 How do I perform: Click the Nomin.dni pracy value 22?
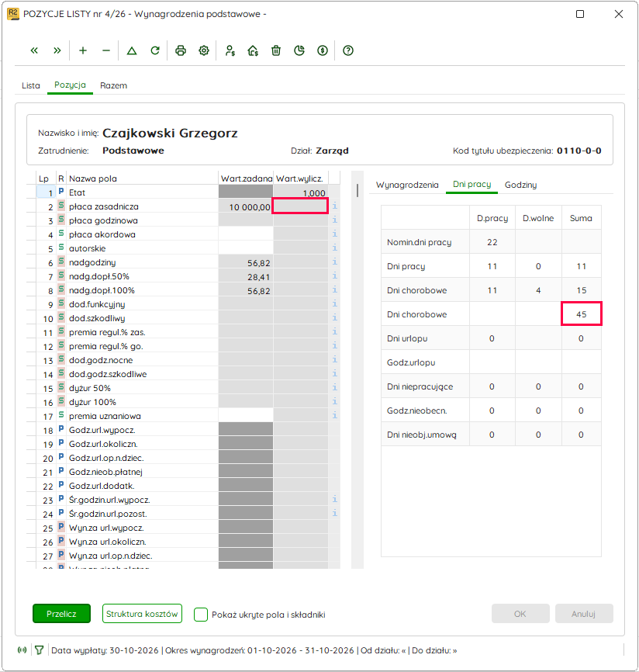tap(492, 242)
